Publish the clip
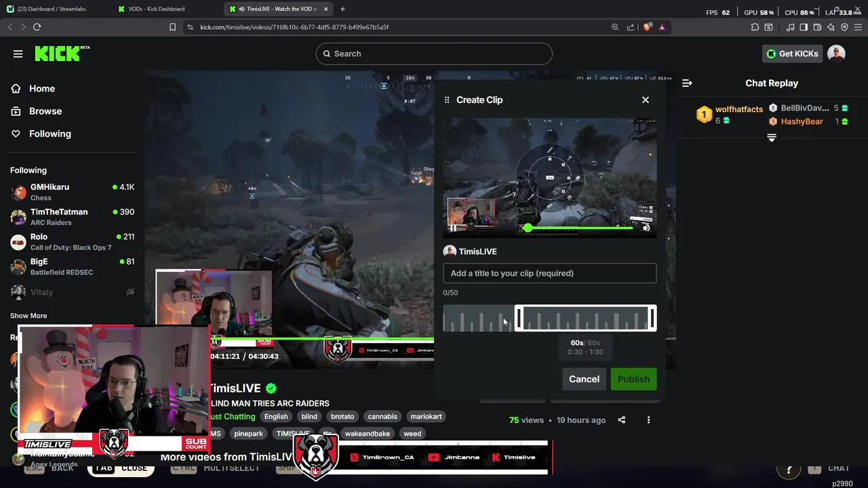Viewport: 868px width, 488px height. 633,379
